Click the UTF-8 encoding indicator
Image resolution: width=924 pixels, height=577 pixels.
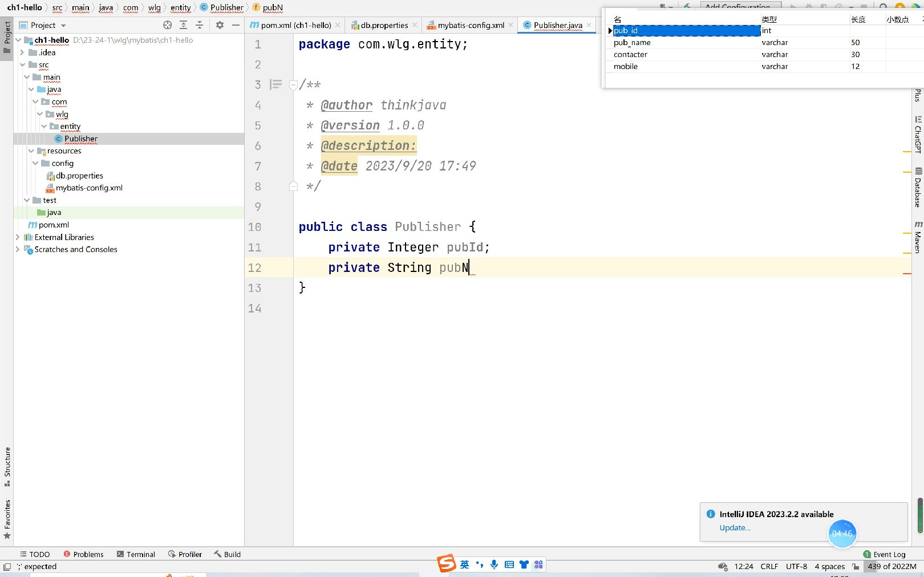[796, 567]
